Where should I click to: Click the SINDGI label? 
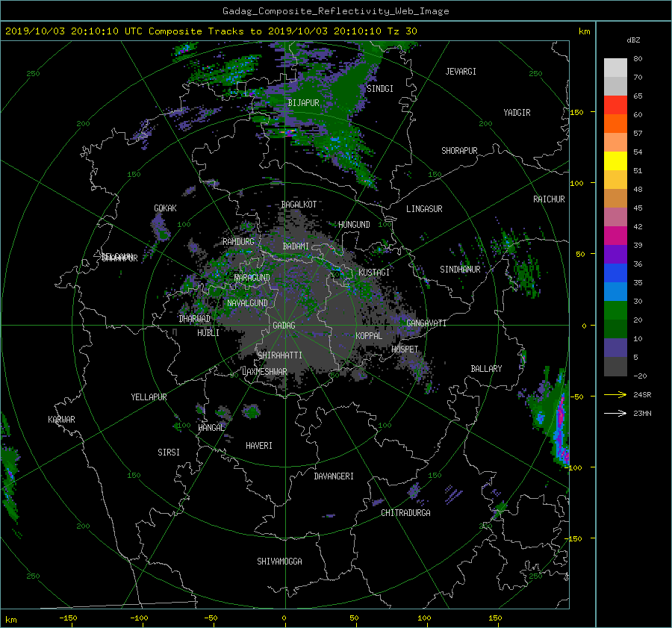[x=380, y=89]
